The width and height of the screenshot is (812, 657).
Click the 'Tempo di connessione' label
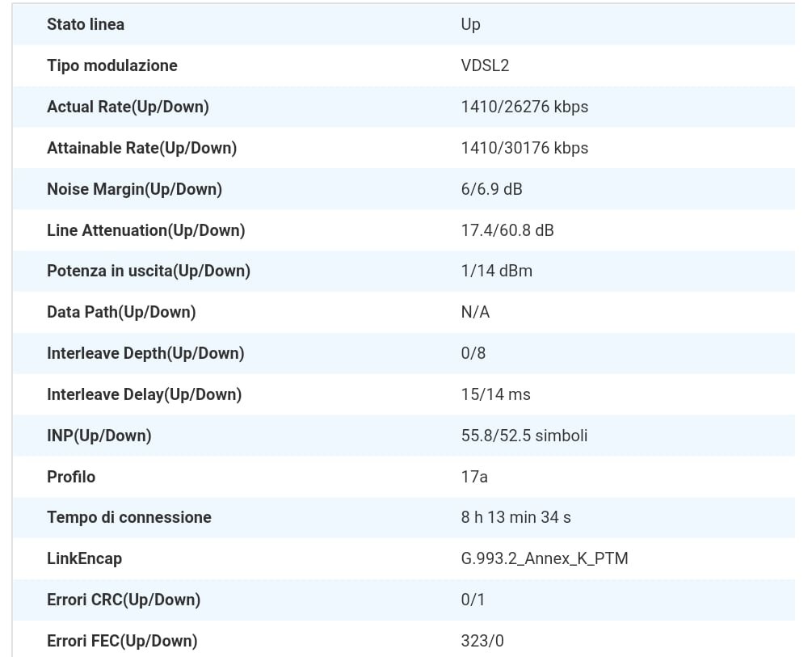coord(129,518)
